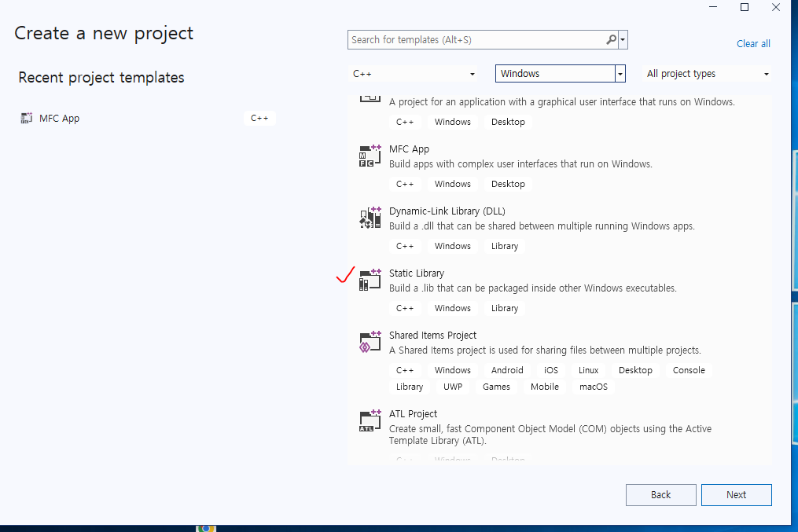Click the UWP tag
The image size is (798, 532).
coord(452,387)
